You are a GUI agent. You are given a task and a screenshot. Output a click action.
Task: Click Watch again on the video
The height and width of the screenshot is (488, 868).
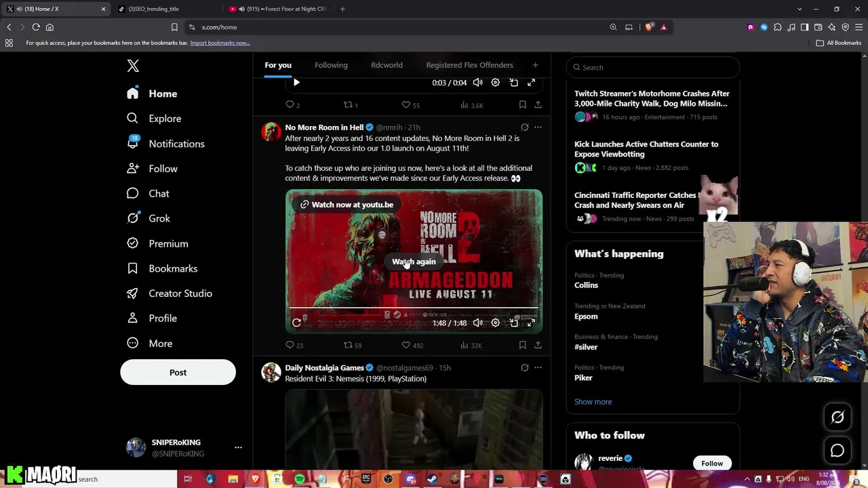[414, 262]
